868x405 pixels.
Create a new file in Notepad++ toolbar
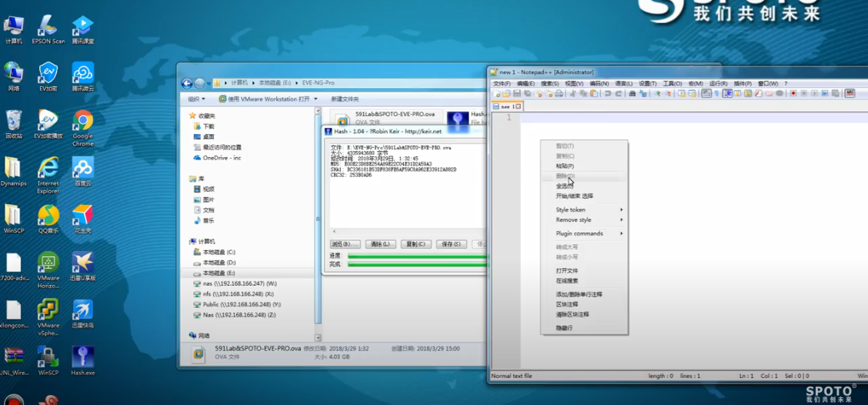point(496,93)
